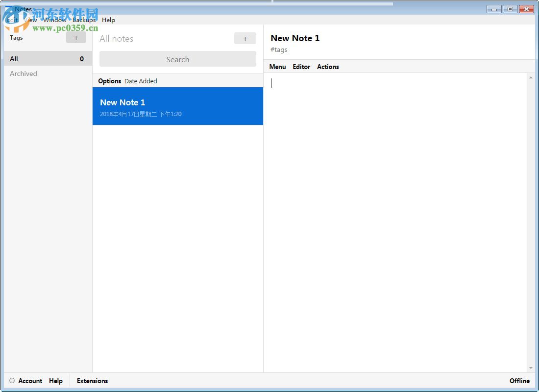The image size is (539, 392).
Task: Click the Account status circle indicator
Action: [12, 381]
